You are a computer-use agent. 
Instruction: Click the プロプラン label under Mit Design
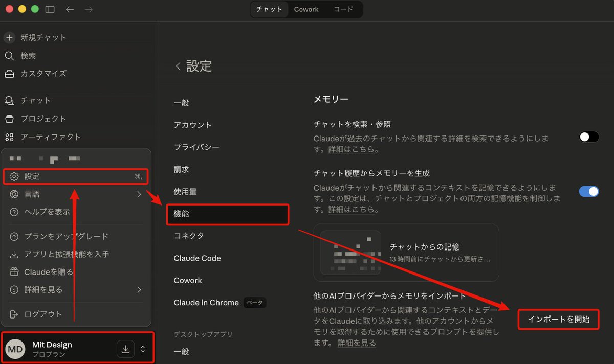tap(49, 354)
